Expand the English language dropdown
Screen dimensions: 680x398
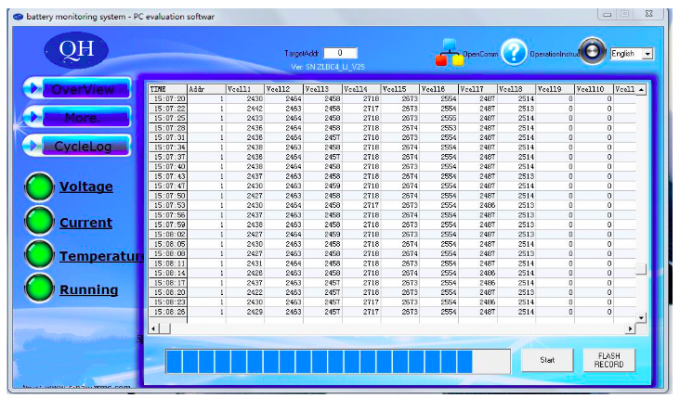point(647,54)
